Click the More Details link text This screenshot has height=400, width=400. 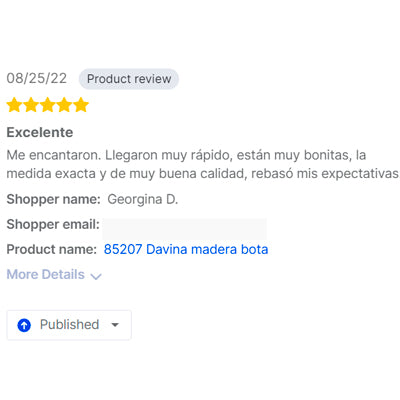46,274
